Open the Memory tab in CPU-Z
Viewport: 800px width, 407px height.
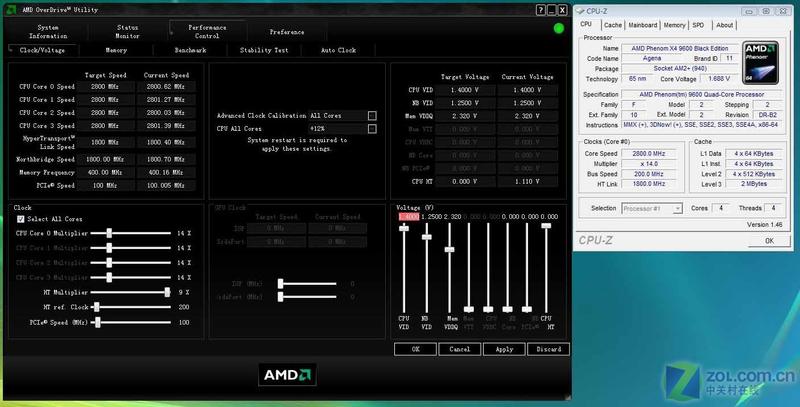point(674,25)
